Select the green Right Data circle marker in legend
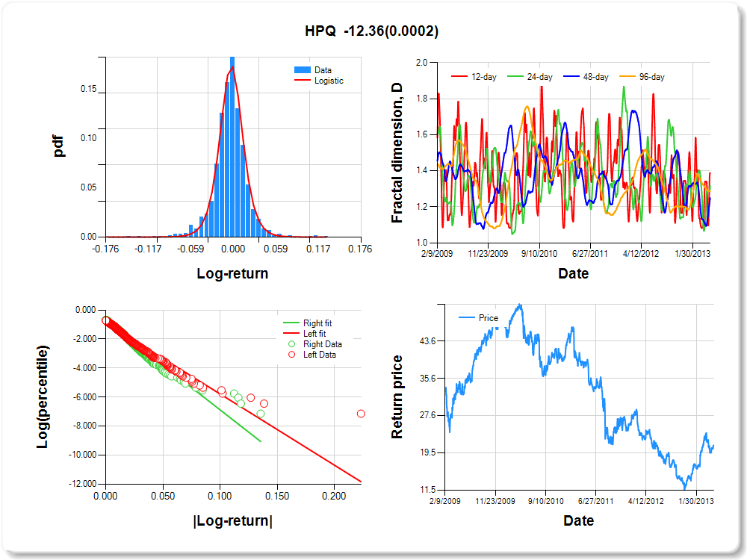Viewport: 747px width, 560px height. point(291,343)
